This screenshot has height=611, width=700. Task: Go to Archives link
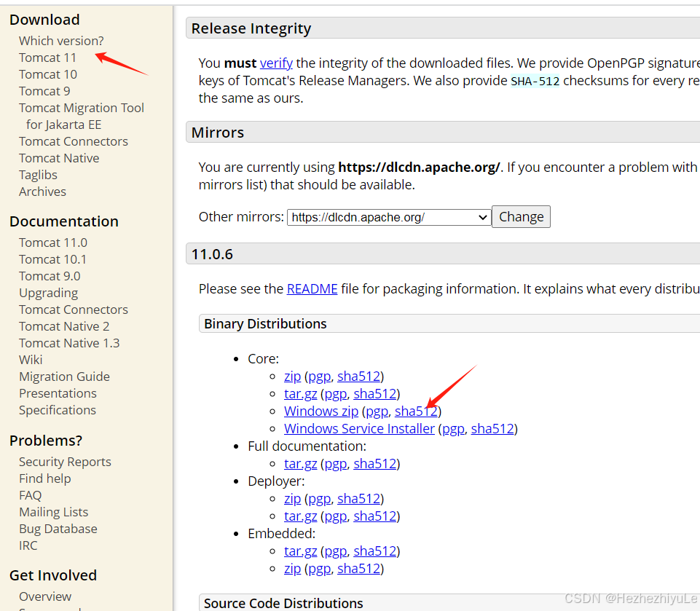42,192
